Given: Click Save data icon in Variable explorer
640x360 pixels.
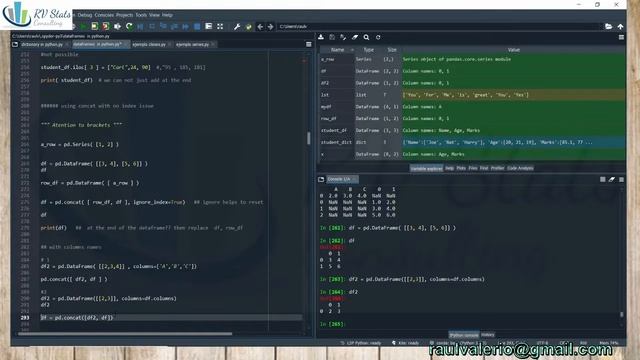Looking at the screenshot, I should [x=332, y=37].
